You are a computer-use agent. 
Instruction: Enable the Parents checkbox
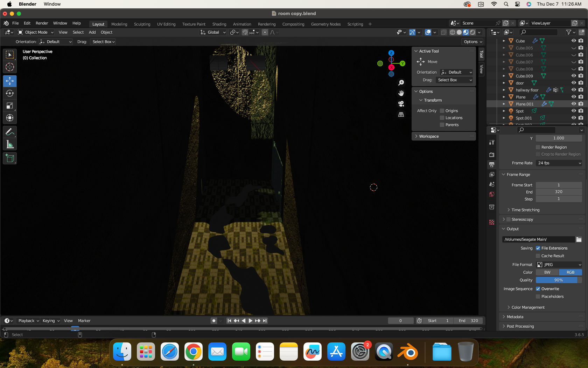coord(442,125)
